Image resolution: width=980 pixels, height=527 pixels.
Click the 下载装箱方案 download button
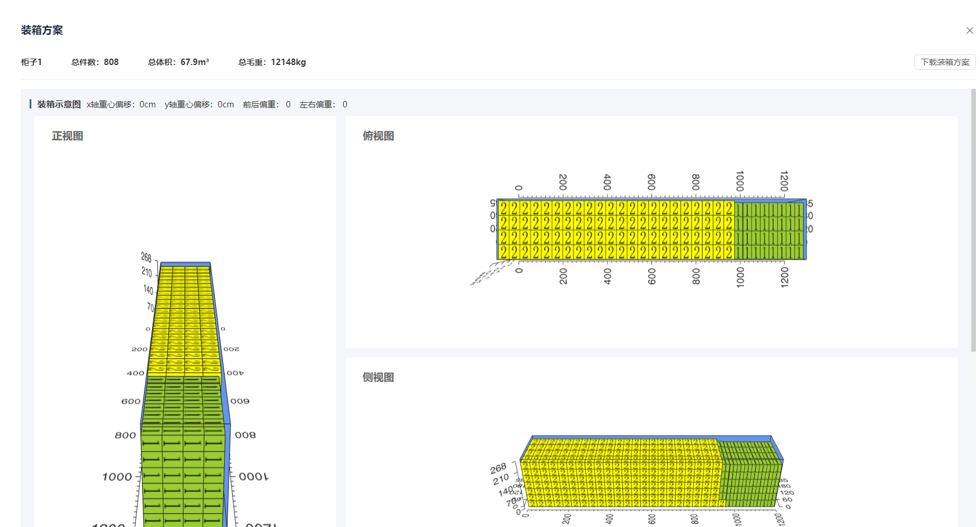tap(945, 62)
